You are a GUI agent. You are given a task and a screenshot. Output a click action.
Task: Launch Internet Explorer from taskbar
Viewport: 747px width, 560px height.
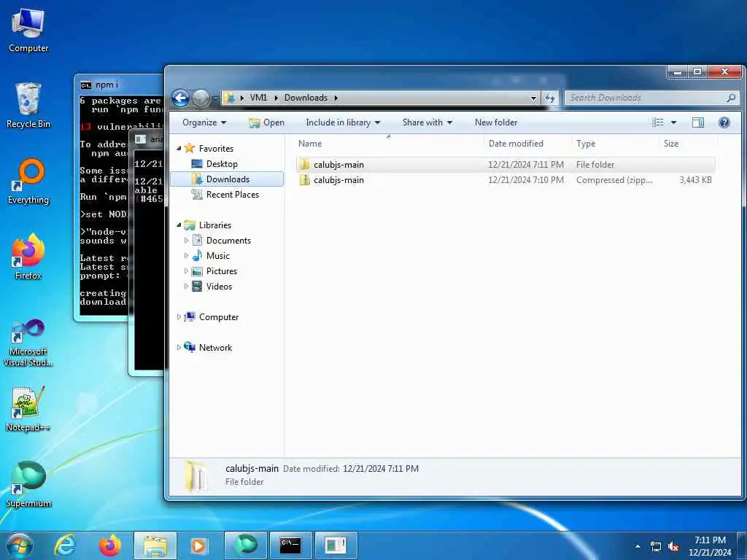click(x=65, y=545)
